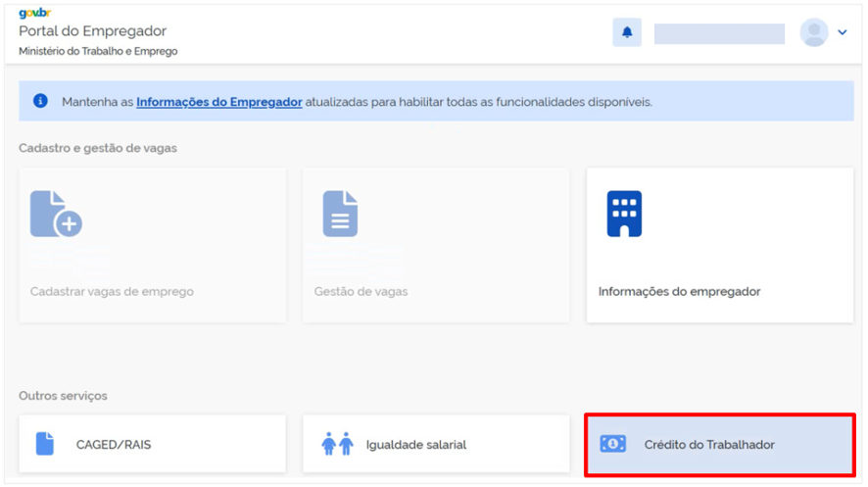
Task: Click the Portal do Empregador title
Action: [92, 31]
